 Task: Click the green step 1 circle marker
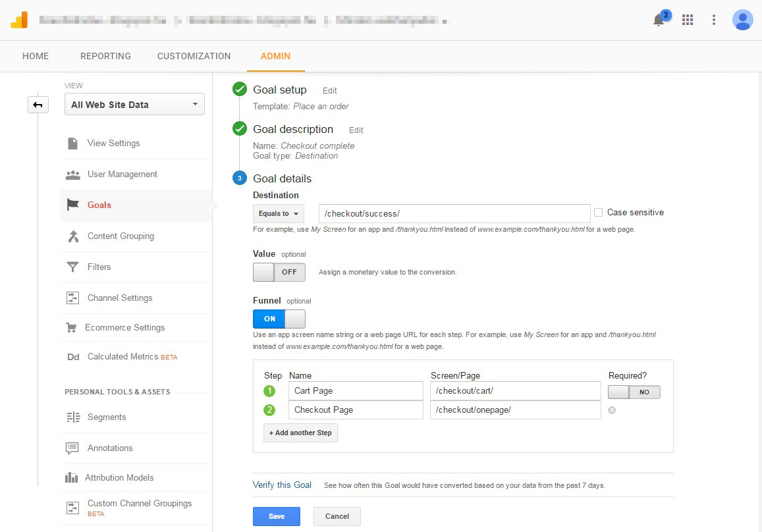tap(269, 390)
